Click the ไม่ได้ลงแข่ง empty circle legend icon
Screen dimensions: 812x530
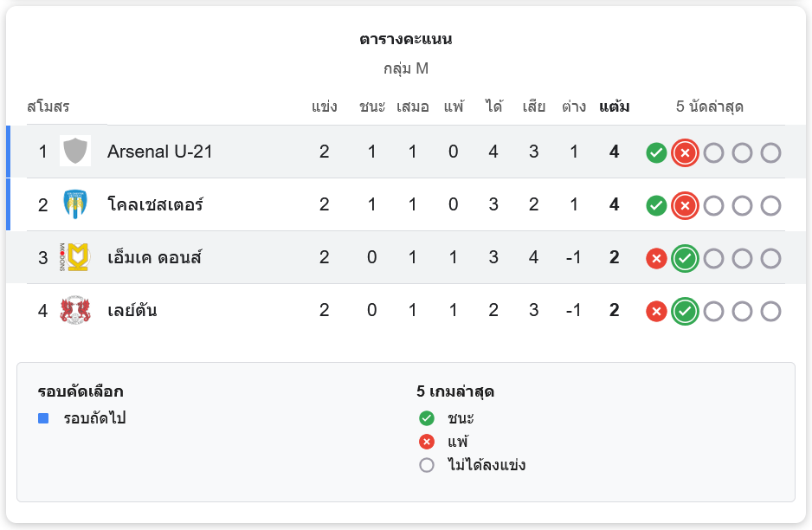426,465
